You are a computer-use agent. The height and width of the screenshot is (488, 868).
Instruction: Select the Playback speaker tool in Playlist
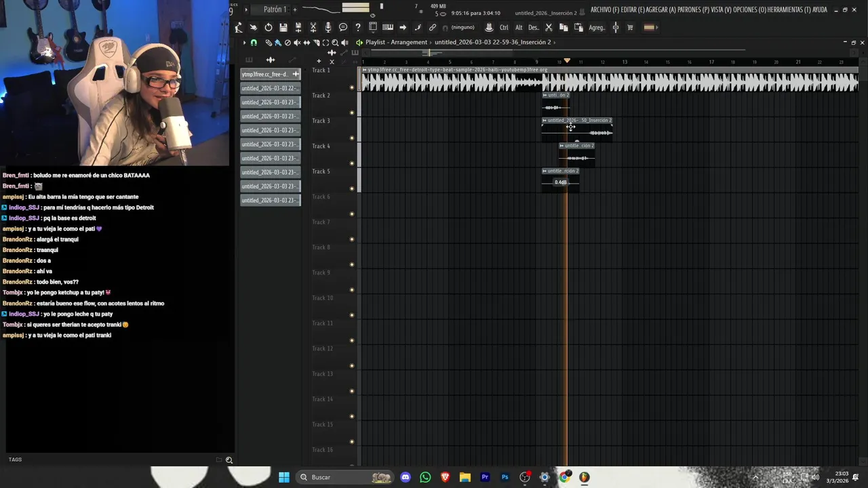[344, 42]
